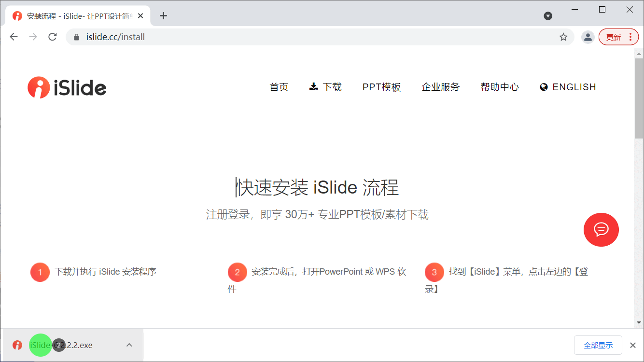Go back with the browser back arrow
Image resolution: width=644 pixels, height=362 pixels.
14,37
